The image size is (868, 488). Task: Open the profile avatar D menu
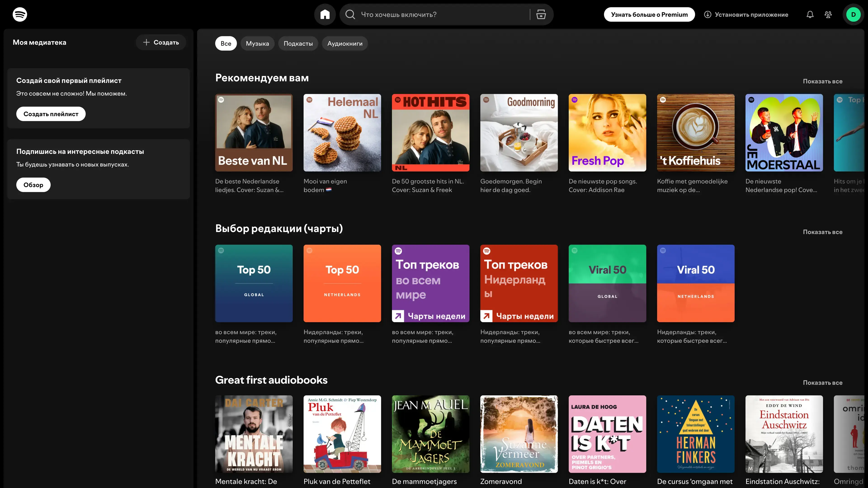coord(853,14)
